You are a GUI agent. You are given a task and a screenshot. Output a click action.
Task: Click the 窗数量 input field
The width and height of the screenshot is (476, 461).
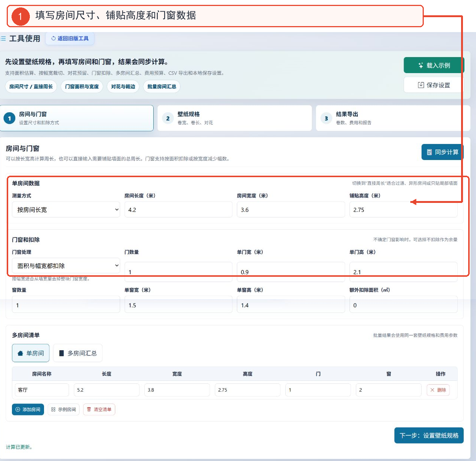(x=66, y=304)
